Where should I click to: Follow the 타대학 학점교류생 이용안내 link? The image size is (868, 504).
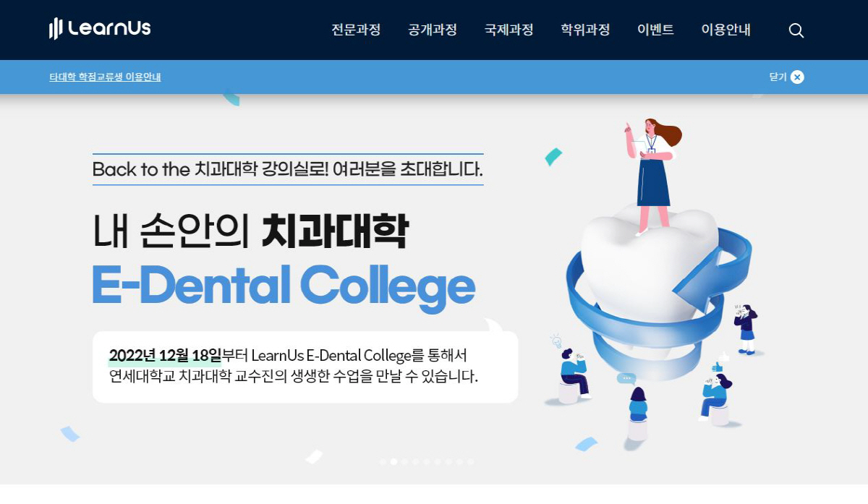(x=105, y=77)
